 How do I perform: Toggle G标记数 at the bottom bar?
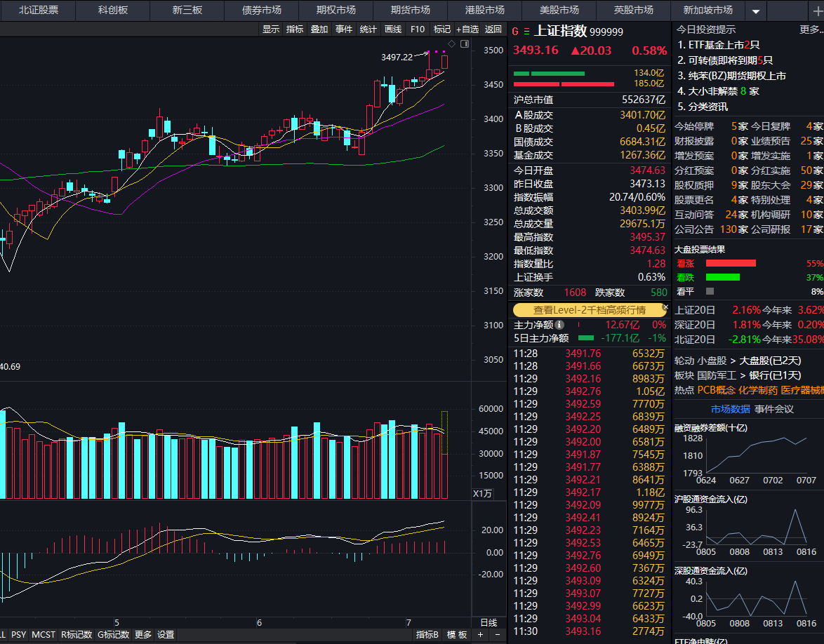coord(112,634)
